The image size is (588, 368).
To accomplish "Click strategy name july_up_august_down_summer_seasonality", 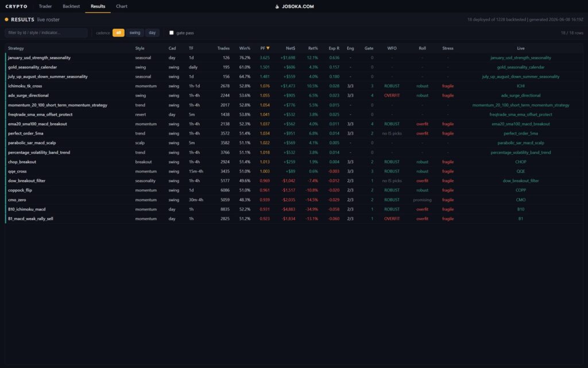I will tap(48, 76).
